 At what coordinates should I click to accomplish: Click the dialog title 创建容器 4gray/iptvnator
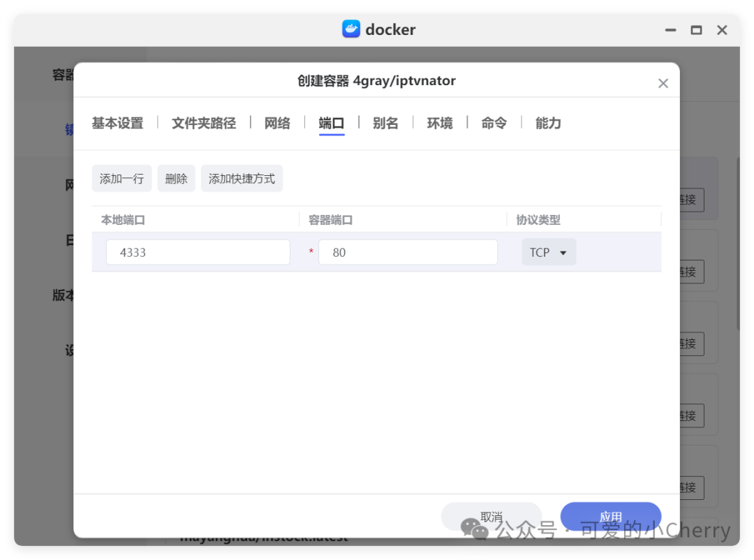(x=376, y=80)
